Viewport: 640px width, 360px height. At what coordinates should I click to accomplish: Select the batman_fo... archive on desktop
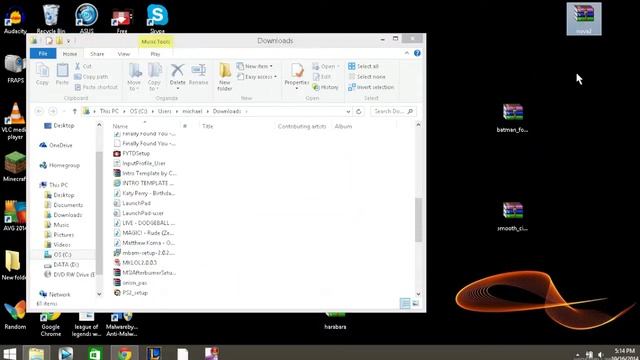[512, 118]
